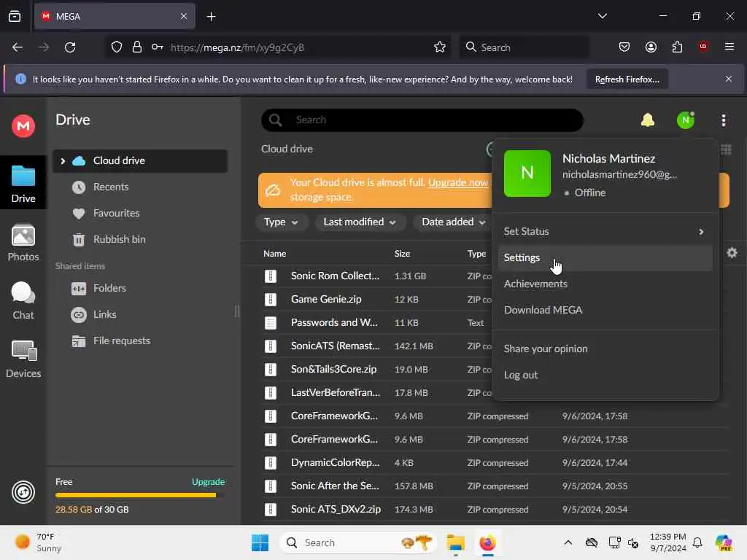Select Sonic ATS_DXv2.zip file
Viewport: 747px width, 560px height.
[x=336, y=510]
